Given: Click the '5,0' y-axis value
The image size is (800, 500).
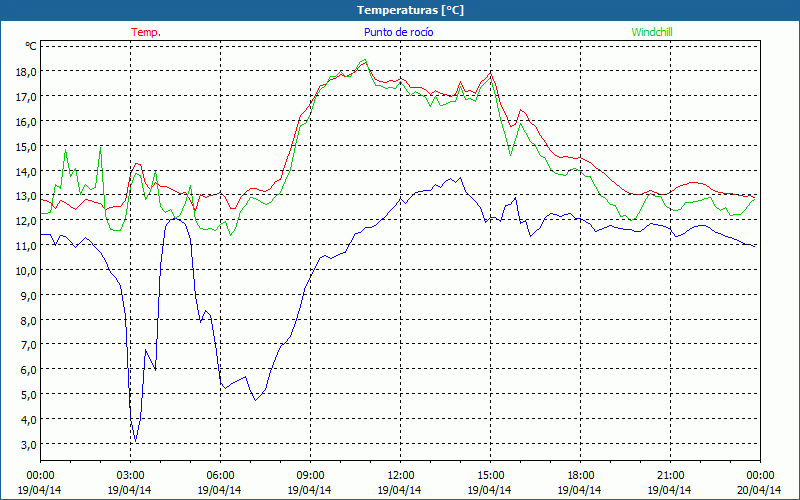Looking at the screenshot, I should pyautogui.click(x=29, y=395).
